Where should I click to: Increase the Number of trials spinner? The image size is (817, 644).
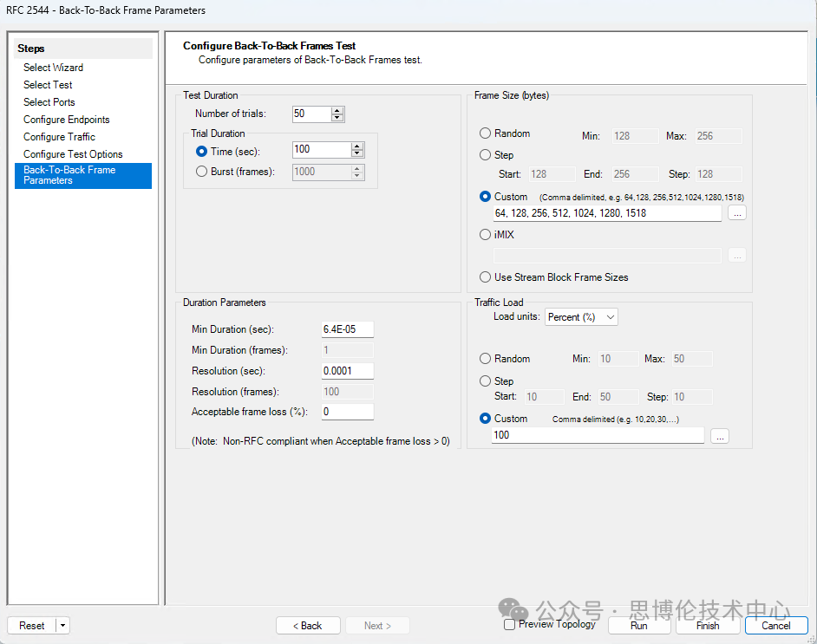click(337, 110)
